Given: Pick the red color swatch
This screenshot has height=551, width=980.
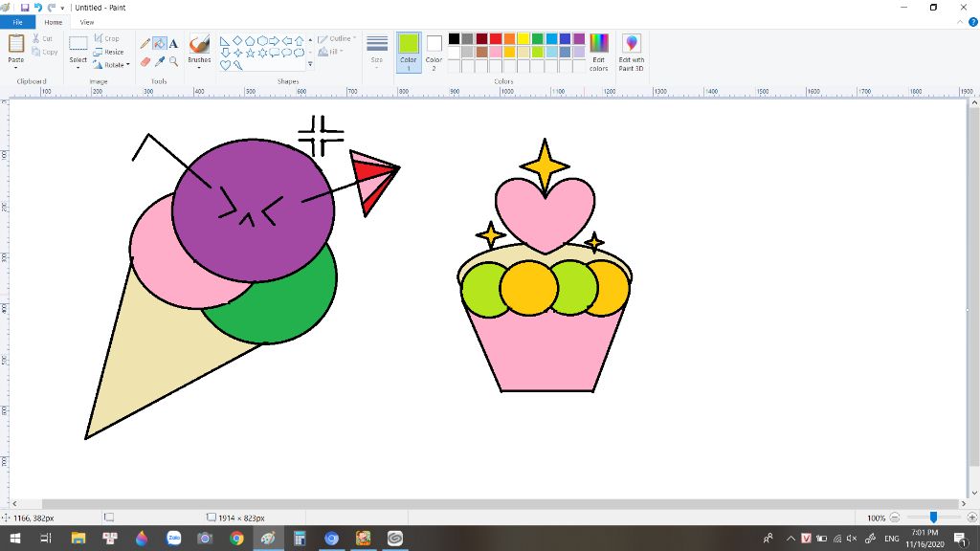Looking at the screenshot, I should pos(496,38).
